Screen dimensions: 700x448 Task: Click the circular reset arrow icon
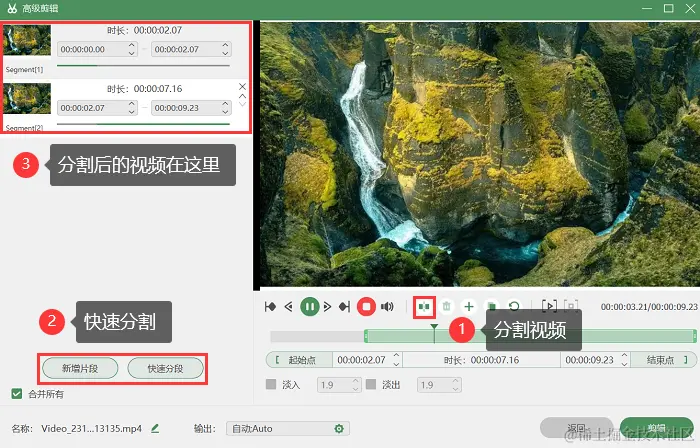click(514, 306)
